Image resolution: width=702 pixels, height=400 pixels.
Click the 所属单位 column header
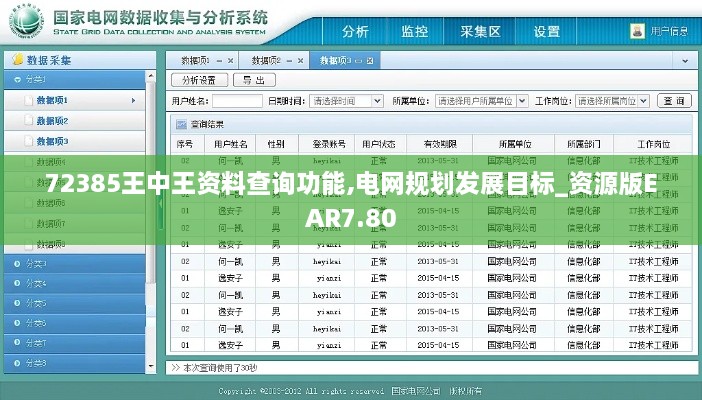point(515,144)
